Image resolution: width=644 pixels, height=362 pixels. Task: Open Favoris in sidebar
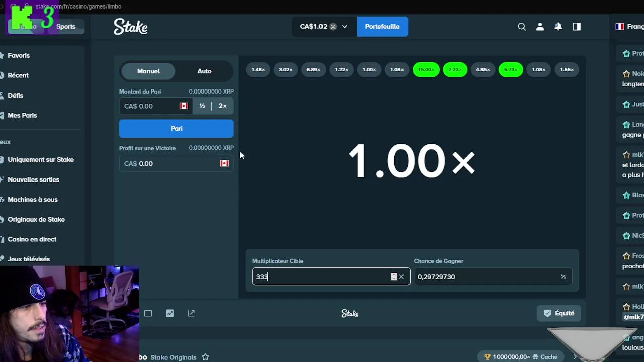click(19, 56)
